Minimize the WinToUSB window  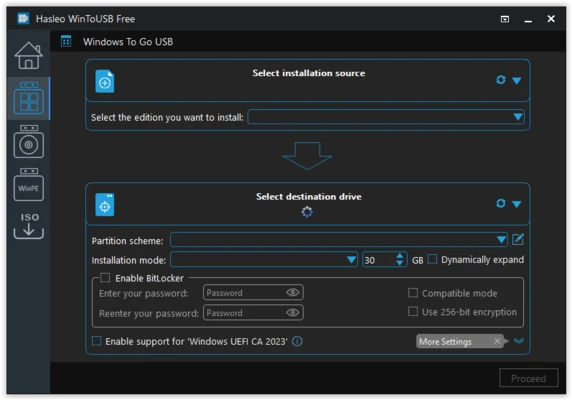point(528,20)
